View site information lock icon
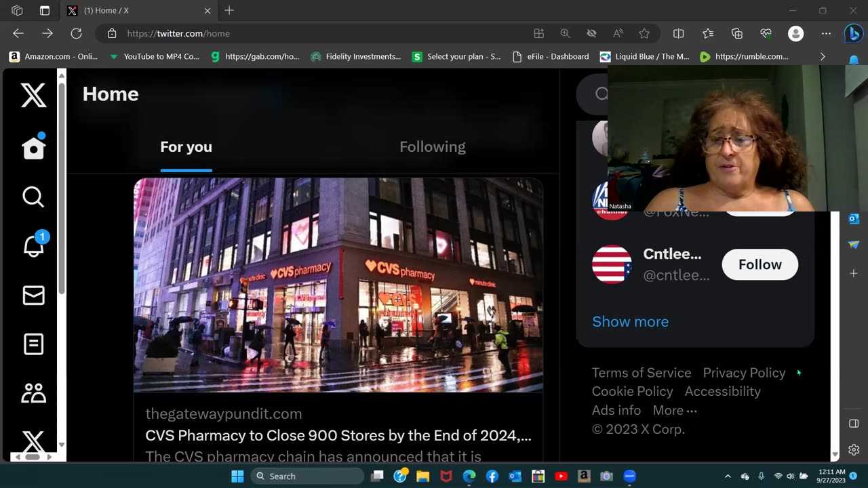Screen dimensions: 868x488 (112, 33)
